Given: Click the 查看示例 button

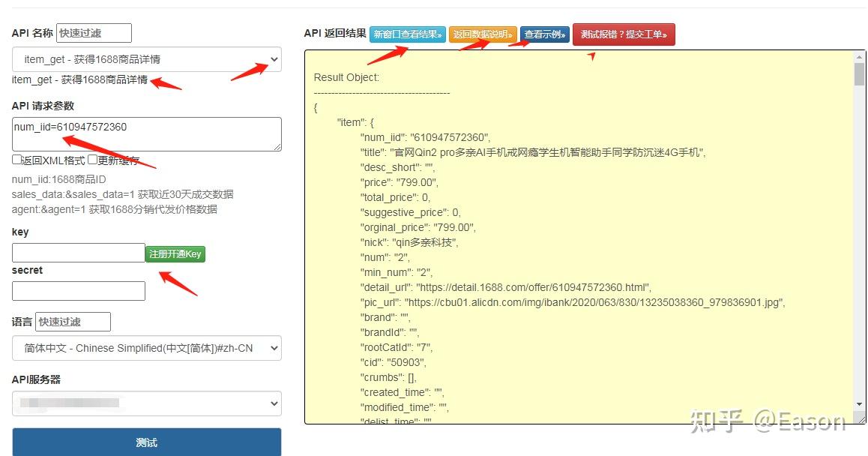Looking at the screenshot, I should pos(545,34).
